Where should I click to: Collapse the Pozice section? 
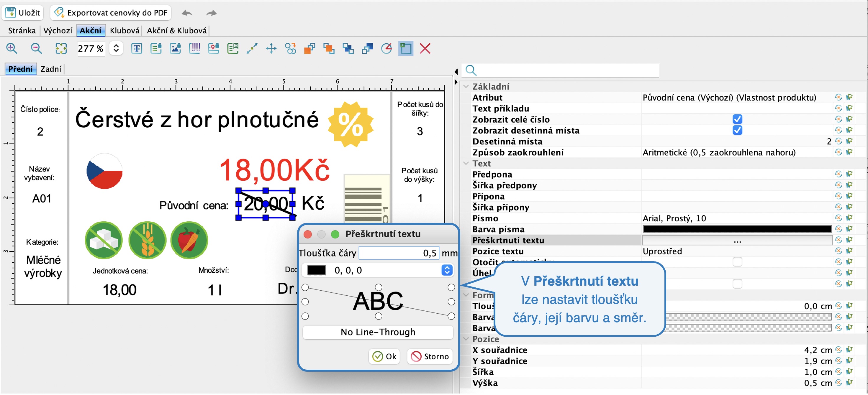tap(466, 339)
